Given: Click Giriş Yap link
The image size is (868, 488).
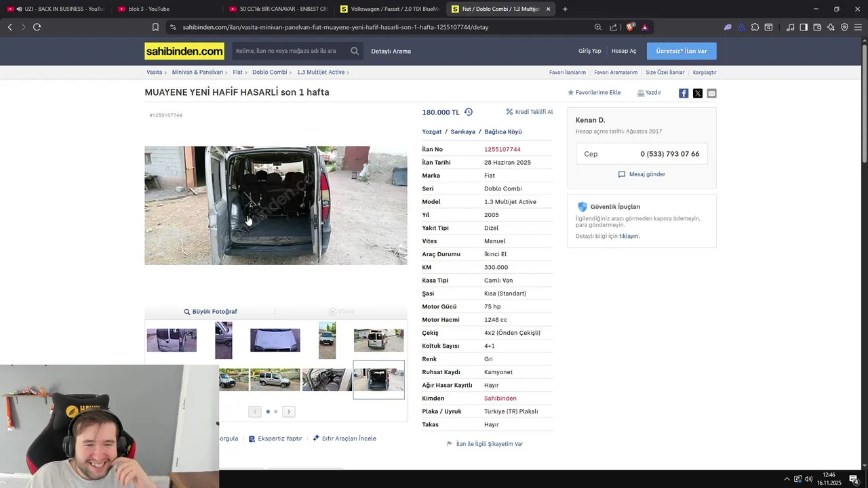Looking at the screenshot, I should 589,51.
